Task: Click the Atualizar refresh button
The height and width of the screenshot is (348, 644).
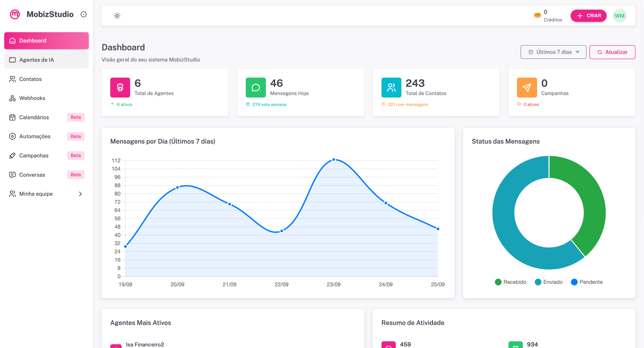Action: (x=612, y=52)
